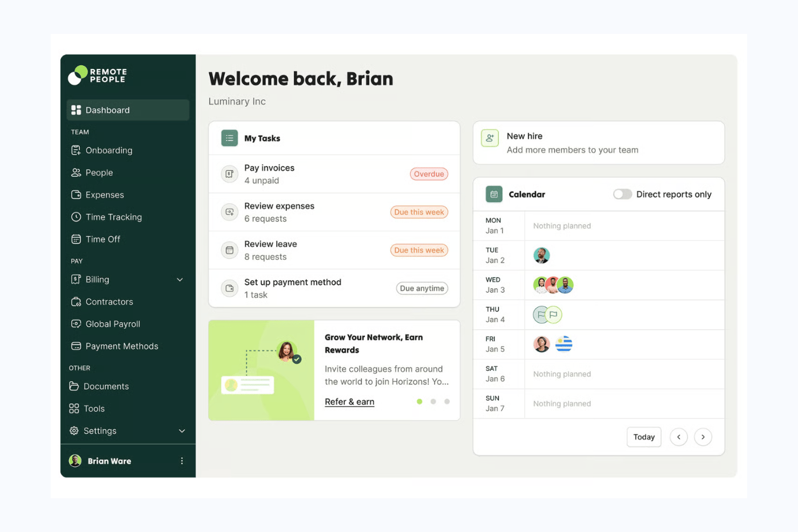Click the Tools grid icon
This screenshot has height=532, width=798.
(x=74, y=409)
